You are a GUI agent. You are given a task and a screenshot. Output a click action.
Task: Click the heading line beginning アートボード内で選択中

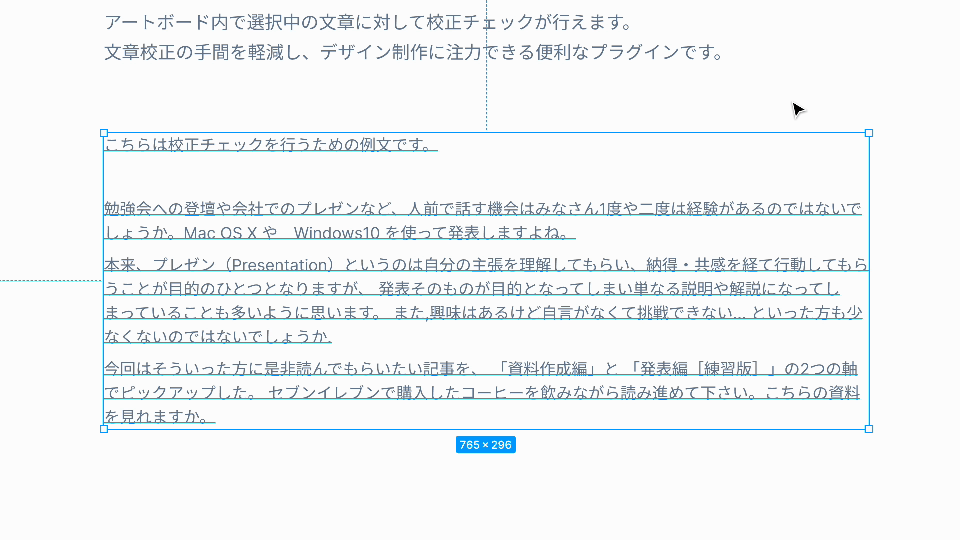pos(369,23)
